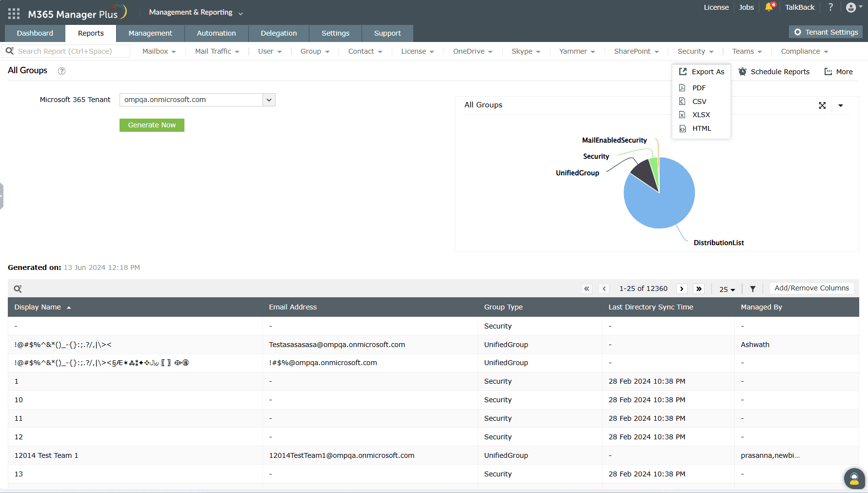
Task: Open the table filter icon
Action: tap(753, 289)
